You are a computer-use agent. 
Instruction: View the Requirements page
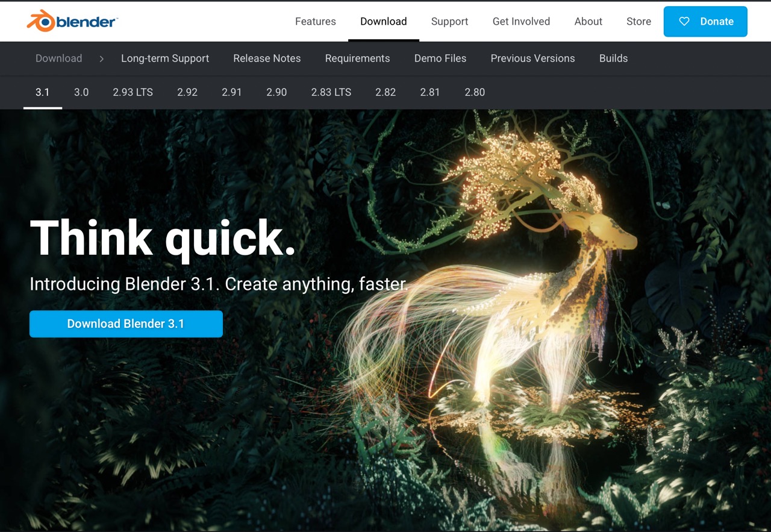click(357, 58)
